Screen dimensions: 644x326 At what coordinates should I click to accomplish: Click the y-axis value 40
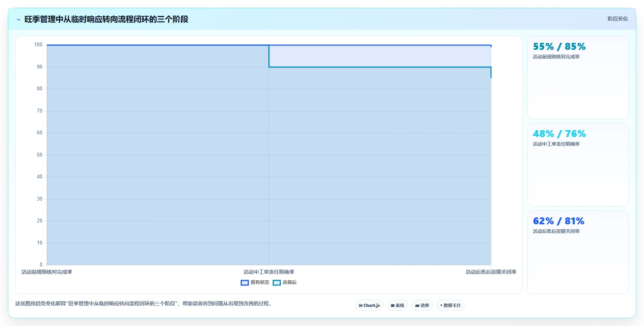(x=39, y=177)
